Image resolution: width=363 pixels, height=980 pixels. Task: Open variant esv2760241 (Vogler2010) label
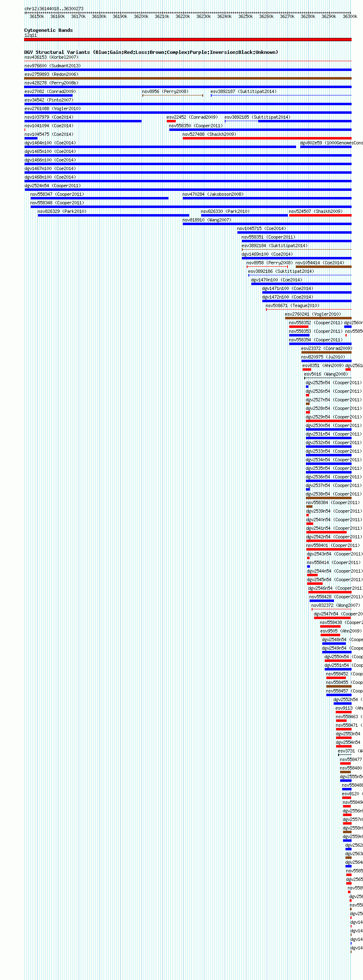313,314
